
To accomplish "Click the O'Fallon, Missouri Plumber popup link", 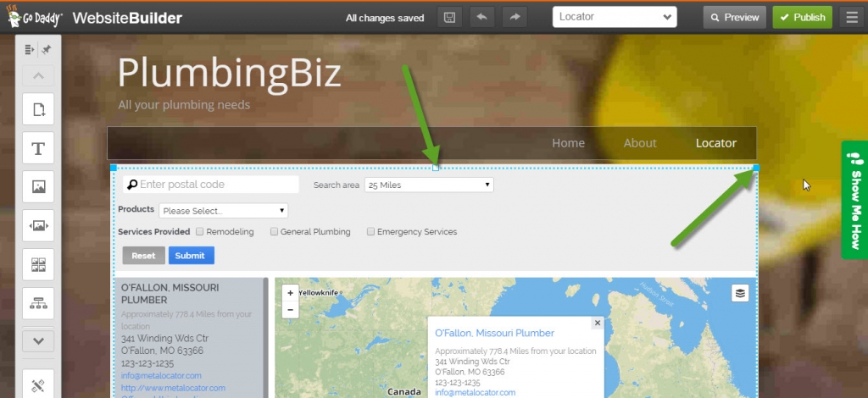I will click(494, 334).
